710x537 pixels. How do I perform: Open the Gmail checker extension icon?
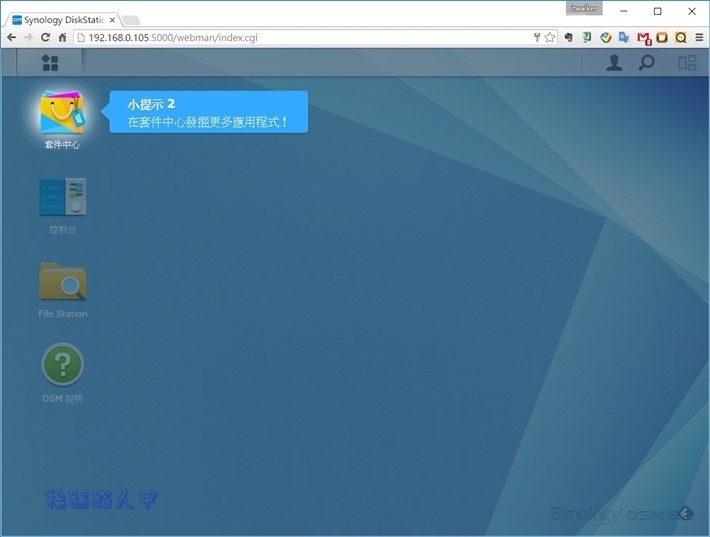pos(644,38)
